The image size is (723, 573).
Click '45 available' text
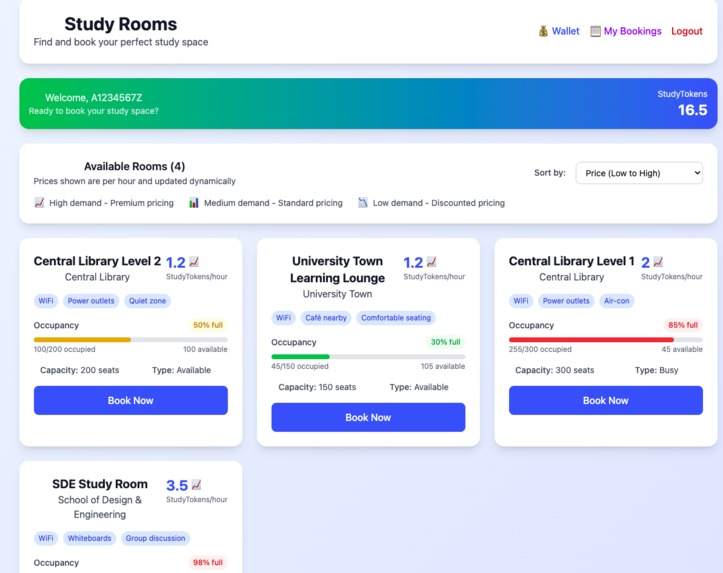tap(682, 349)
